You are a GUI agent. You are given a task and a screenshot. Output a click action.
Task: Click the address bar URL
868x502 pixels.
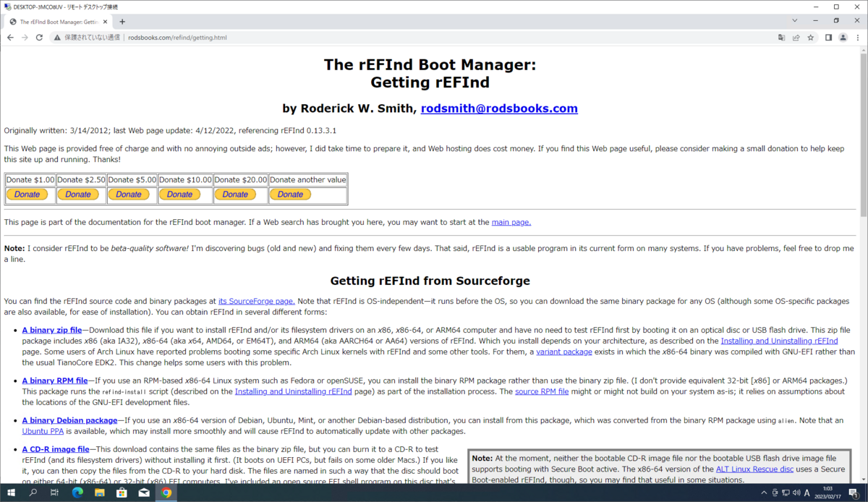click(x=177, y=37)
